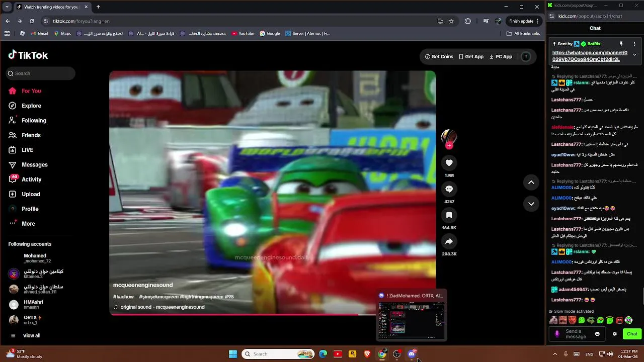Viewport: 644px width, 362px height.
Task: Go to the previous video arrow
Action: (x=531, y=183)
